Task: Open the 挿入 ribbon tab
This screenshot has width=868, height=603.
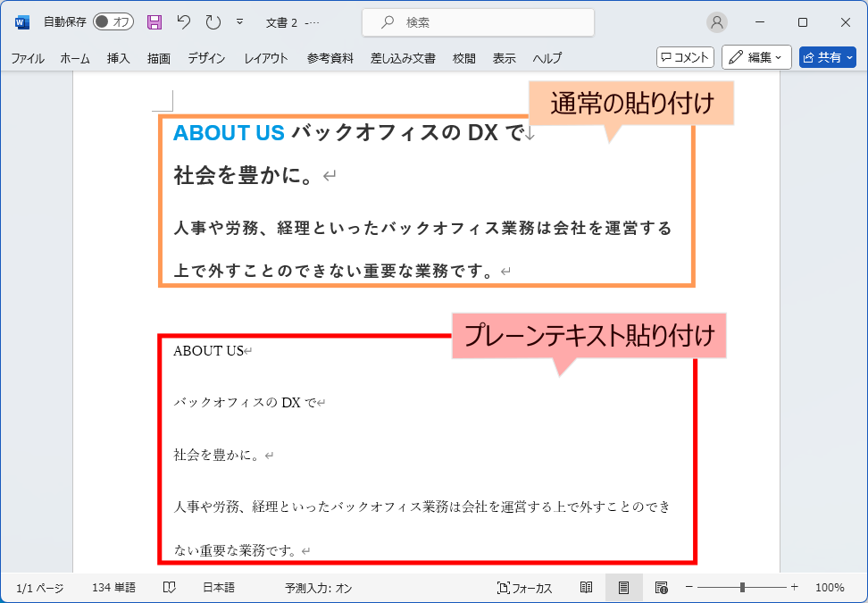Action: pyautogui.click(x=119, y=58)
